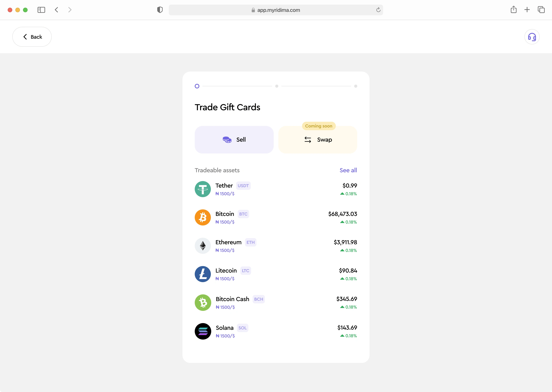Image resolution: width=552 pixels, height=392 pixels.
Task: Reload the page in address bar
Action: click(x=378, y=10)
